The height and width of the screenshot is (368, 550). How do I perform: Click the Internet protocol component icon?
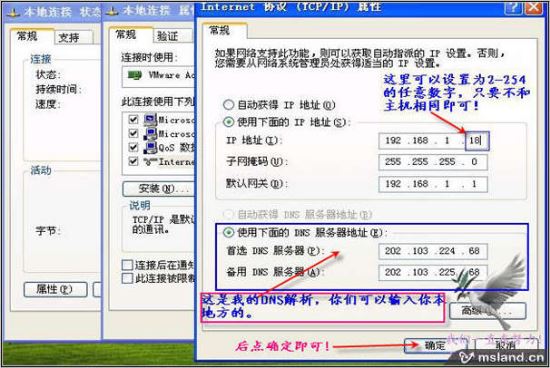click(x=150, y=161)
